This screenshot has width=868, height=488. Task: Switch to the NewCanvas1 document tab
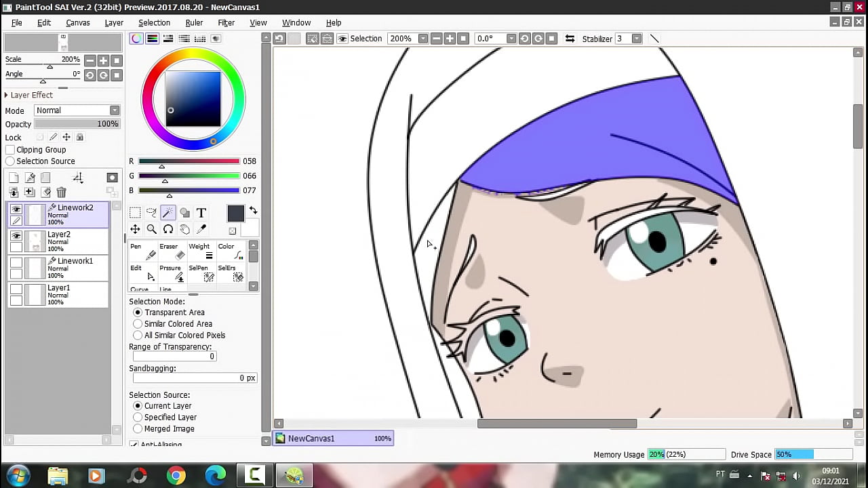point(332,439)
